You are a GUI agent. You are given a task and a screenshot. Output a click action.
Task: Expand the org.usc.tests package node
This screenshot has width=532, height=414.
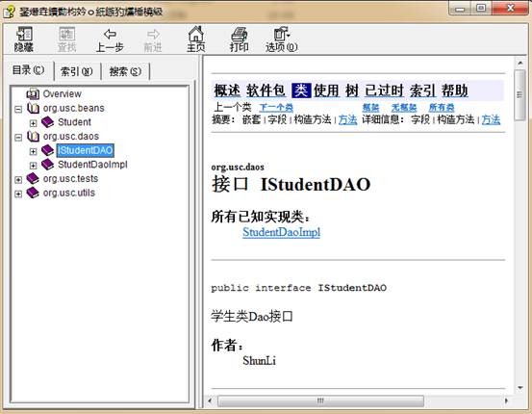[x=18, y=180]
